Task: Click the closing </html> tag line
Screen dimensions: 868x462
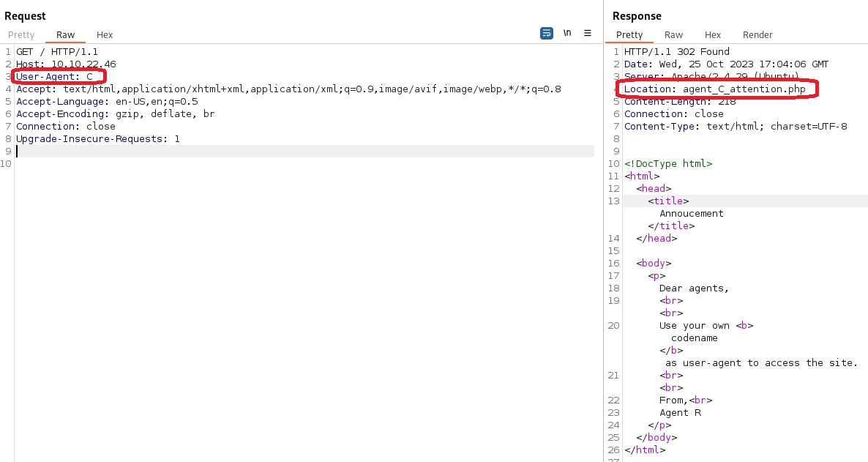Action: [644, 450]
